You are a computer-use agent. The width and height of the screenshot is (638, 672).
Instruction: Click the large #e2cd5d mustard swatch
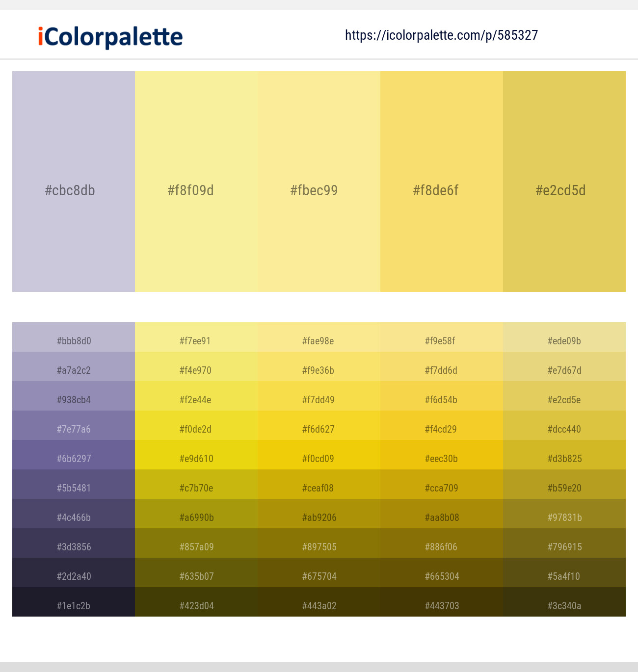coord(564,181)
